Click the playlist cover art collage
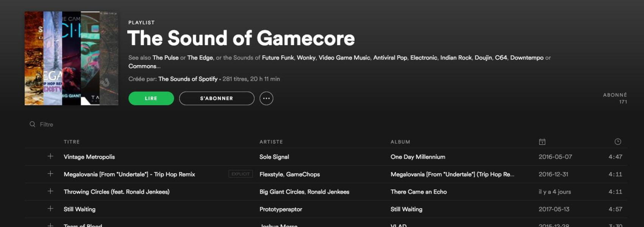644x227 pixels. click(x=71, y=58)
